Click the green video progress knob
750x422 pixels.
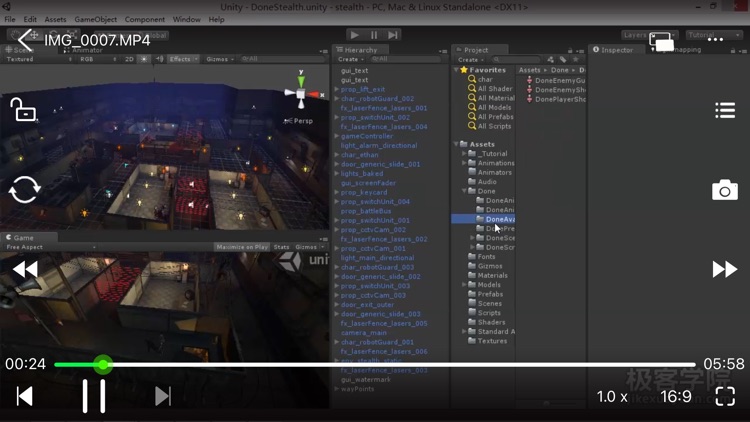tap(102, 365)
